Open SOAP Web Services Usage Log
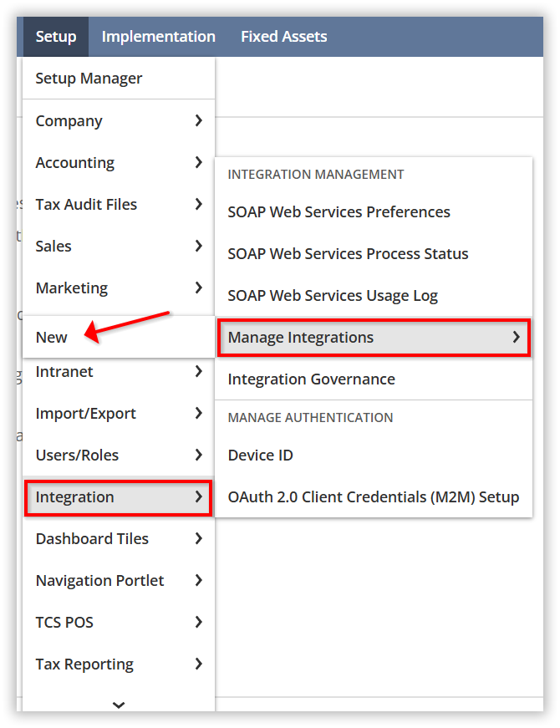 pos(374,295)
